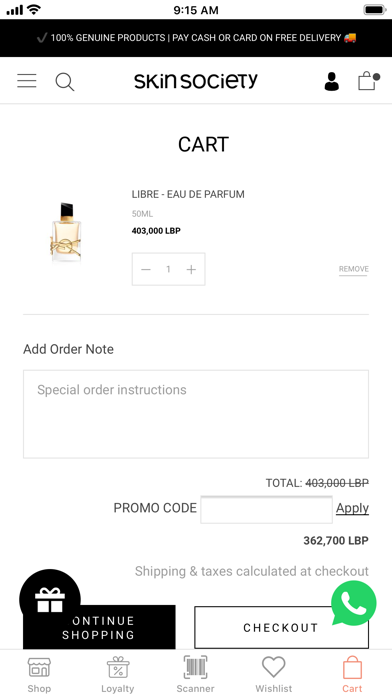
Task: Proceed with the Checkout button
Action: click(281, 627)
